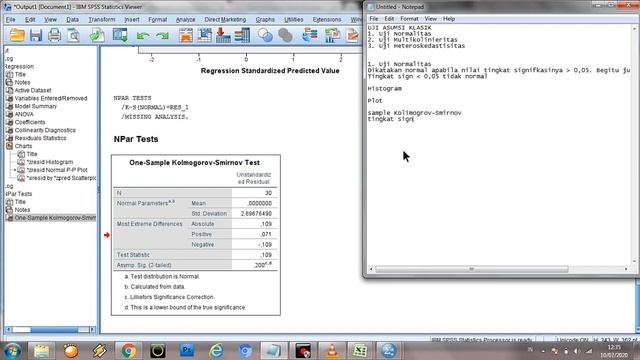Click the Print icon in SPSS Viewer toolbar
This screenshot has height=360, width=640.
click(x=54, y=36)
